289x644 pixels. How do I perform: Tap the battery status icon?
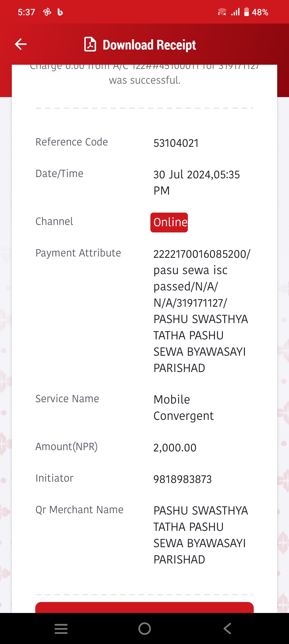click(x=246, y=12)
